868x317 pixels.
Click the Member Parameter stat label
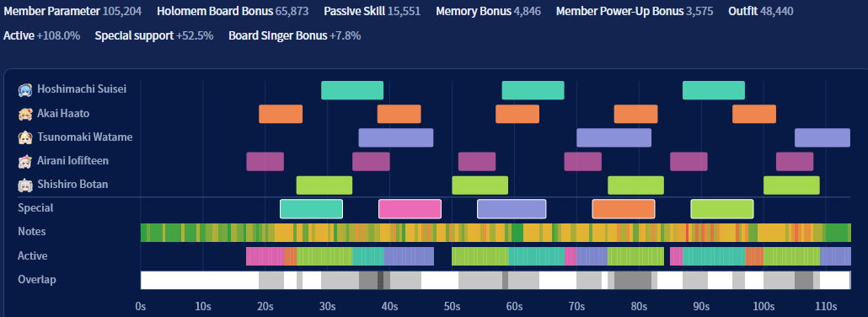[x=52, y=11]
